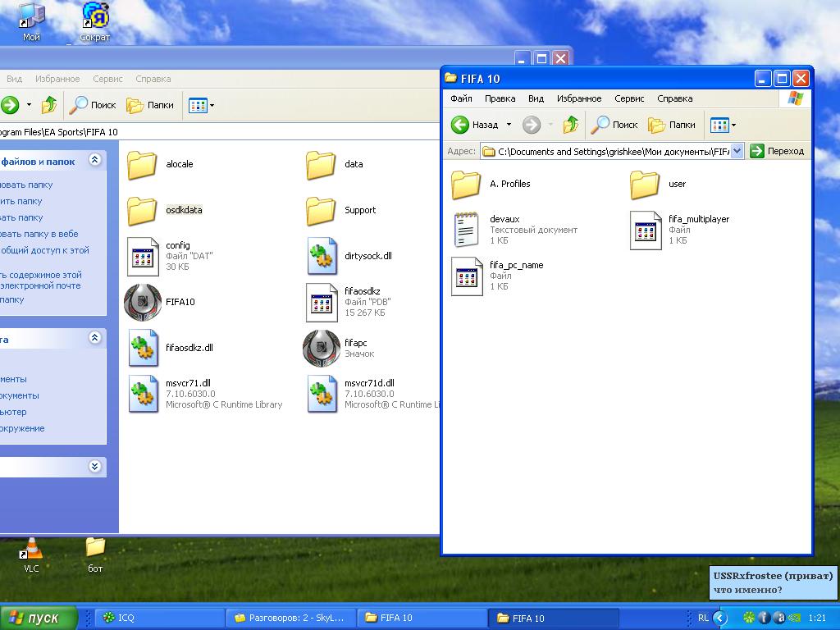
Task: Expand address bar dropdown in front window
Action: click(x=737, y=152)
